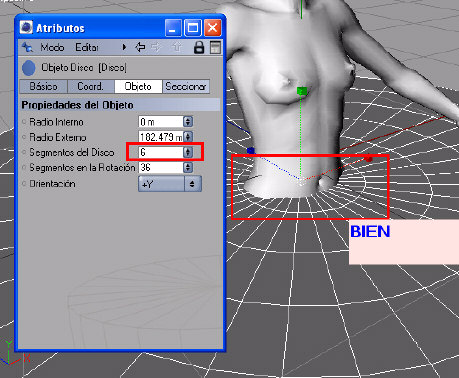459x378 pixels.
Task: Toggle the Segmentos del Disco animation dot
Action: 24,152
